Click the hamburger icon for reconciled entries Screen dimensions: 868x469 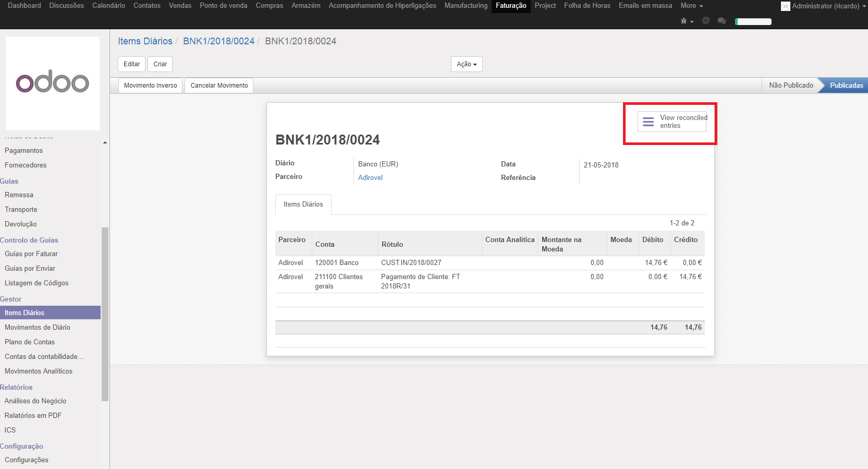(x=648, y=122)
